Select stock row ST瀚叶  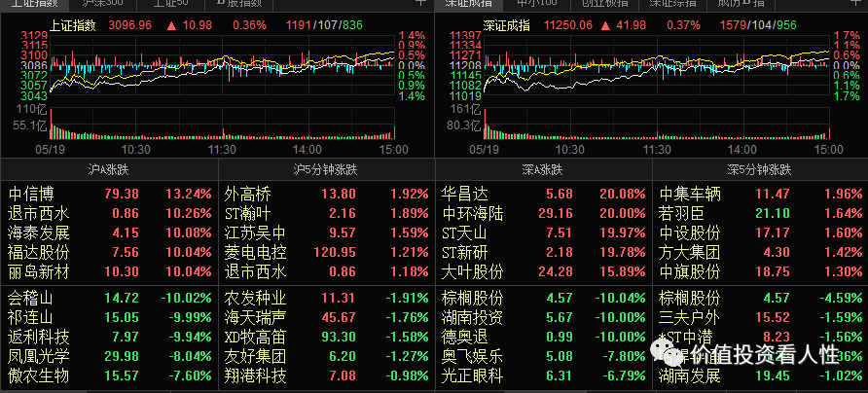(326, 213)
